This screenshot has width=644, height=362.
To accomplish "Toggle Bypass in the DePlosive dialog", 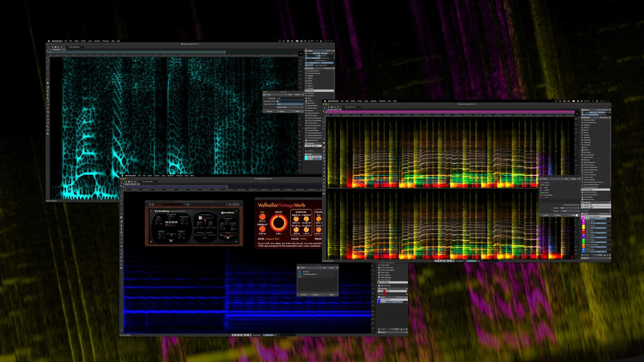I will [x=282, y=111].
